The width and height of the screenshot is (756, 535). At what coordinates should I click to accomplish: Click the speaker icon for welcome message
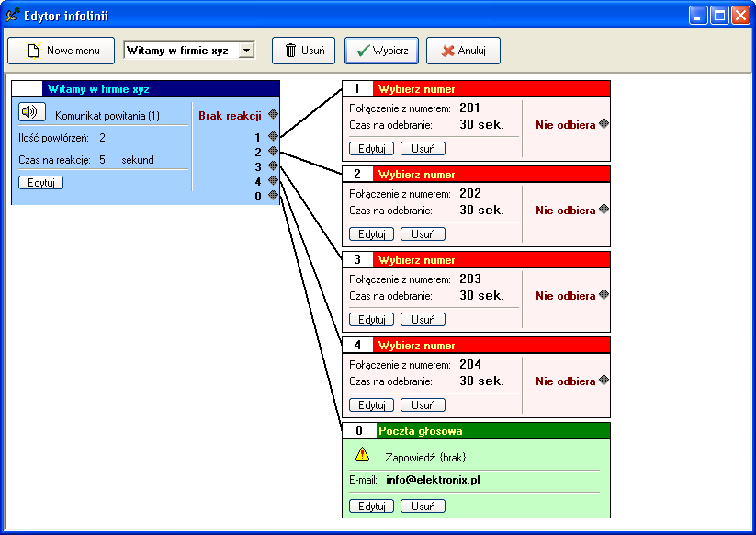point(32,112)
